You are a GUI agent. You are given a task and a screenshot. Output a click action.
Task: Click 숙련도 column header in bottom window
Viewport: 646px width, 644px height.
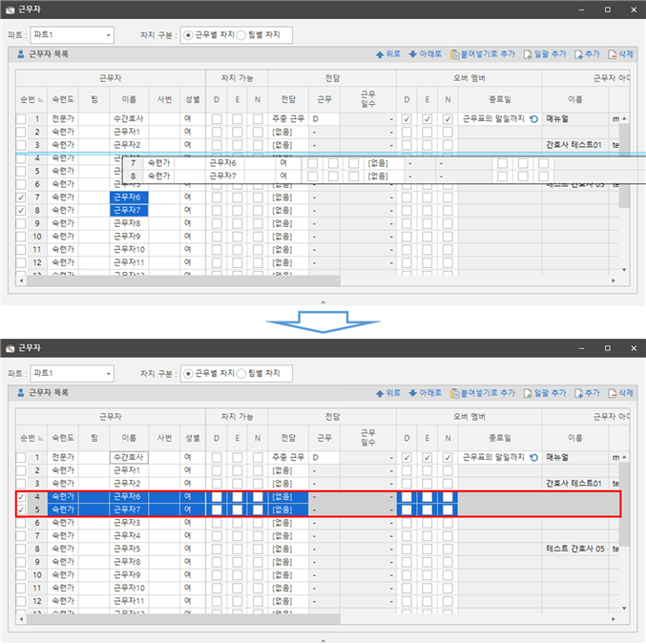[65, 437]
